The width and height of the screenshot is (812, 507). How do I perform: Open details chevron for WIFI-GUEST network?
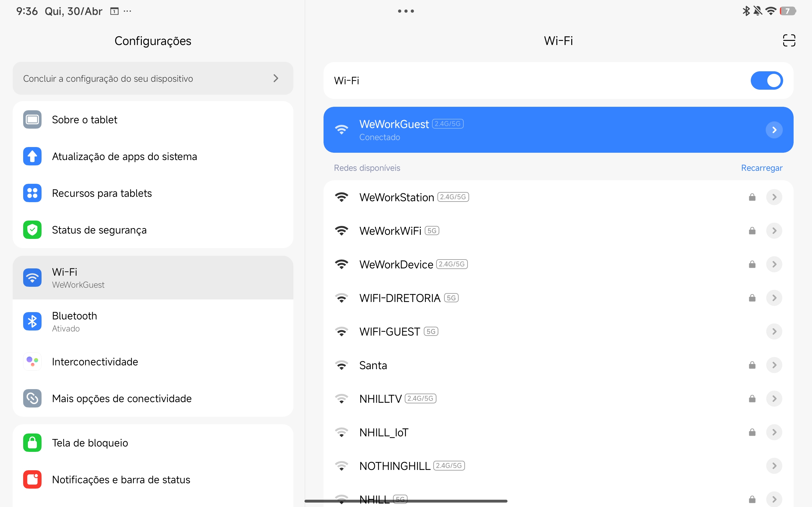pos(774,332)
